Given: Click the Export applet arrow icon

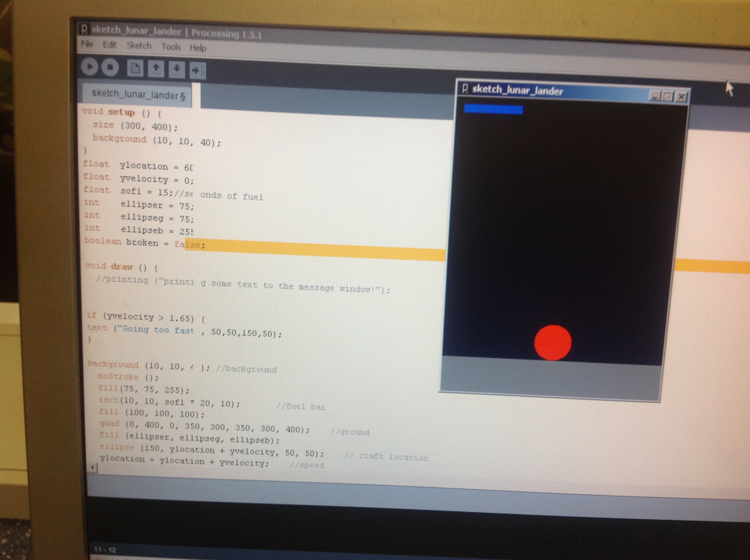Looking at the screenshot, I should 197,71.
